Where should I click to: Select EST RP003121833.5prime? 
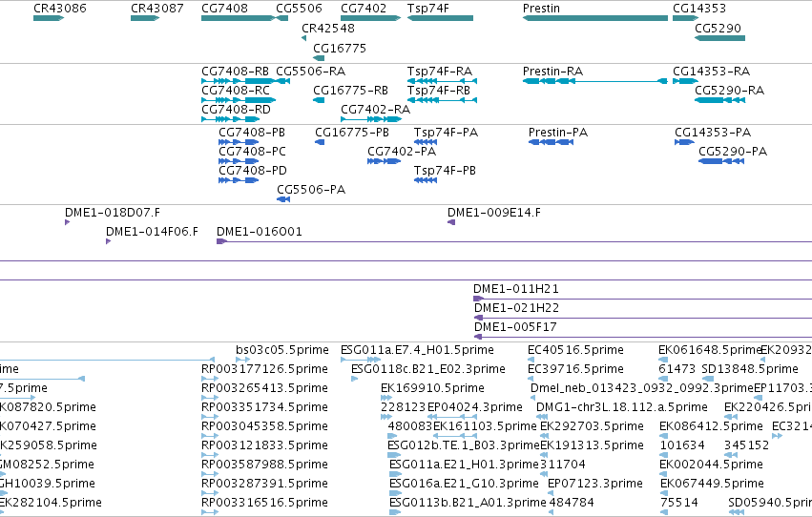(x=210, y=455)
